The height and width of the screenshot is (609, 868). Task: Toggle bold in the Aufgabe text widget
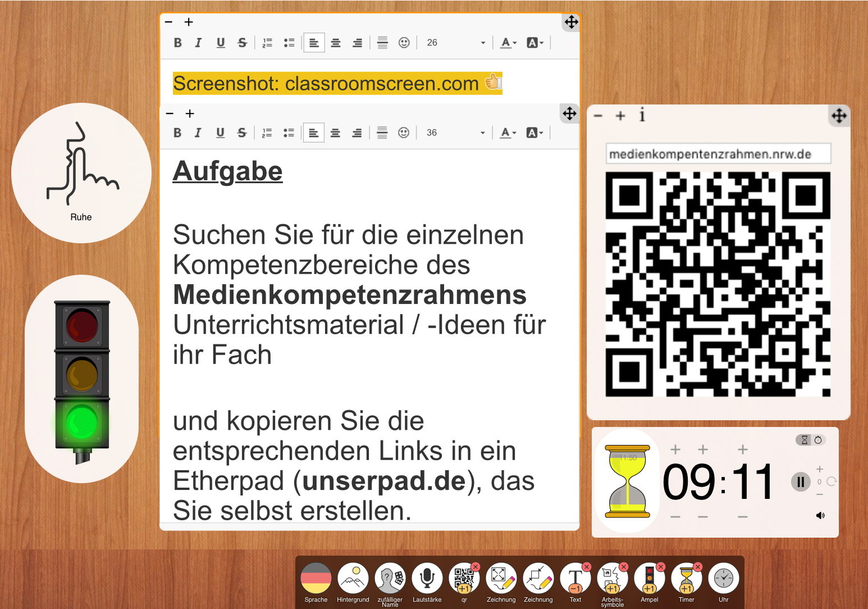(x=177, y=133)
